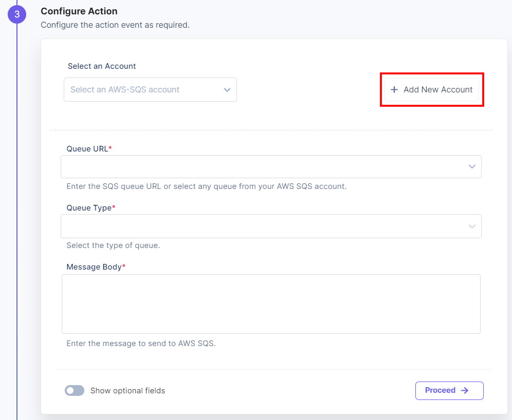Click the Show optional fields label text

127,391
